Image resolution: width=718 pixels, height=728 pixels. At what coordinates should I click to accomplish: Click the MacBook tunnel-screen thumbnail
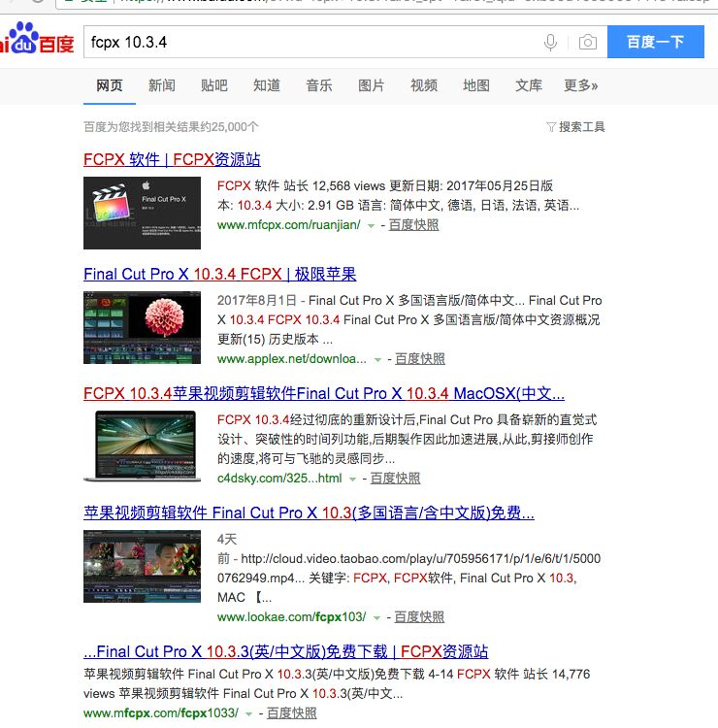pyautogui.click(x=142, y=447)
